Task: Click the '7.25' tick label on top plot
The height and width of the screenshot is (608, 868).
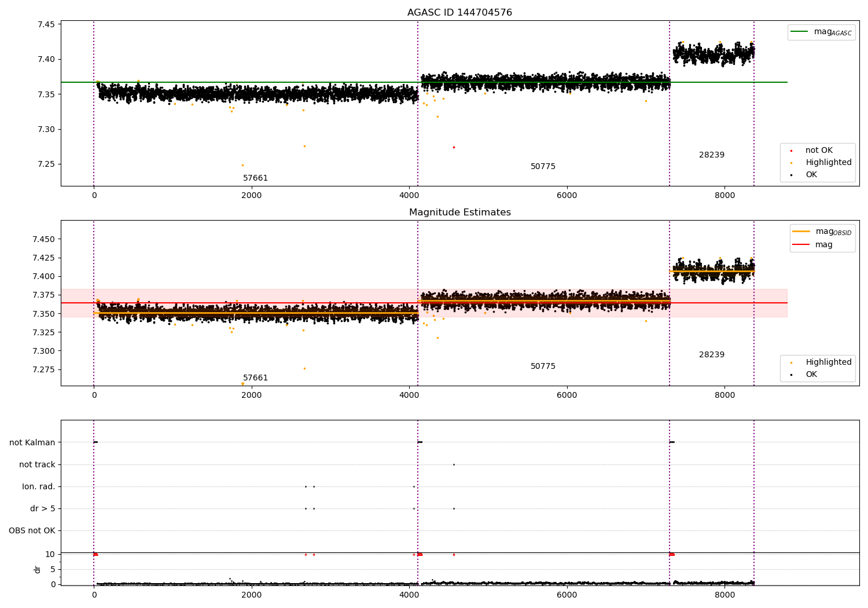Action: tap(46, 164)
